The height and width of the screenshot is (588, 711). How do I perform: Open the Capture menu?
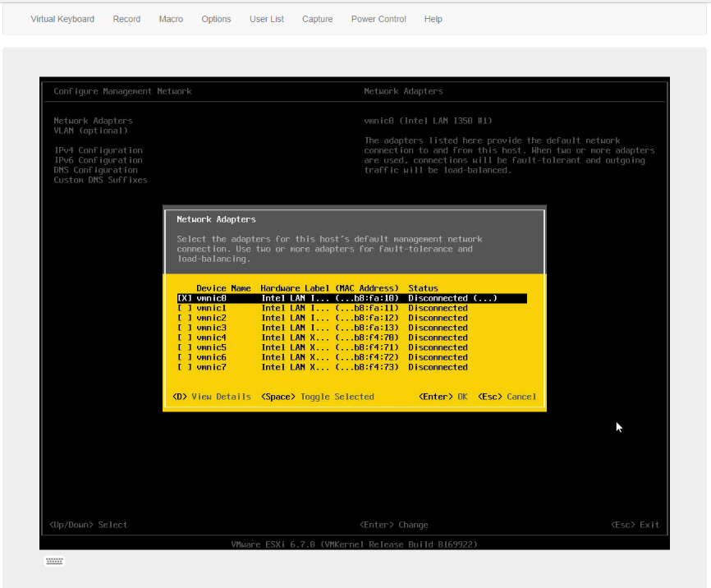point(318,19)
